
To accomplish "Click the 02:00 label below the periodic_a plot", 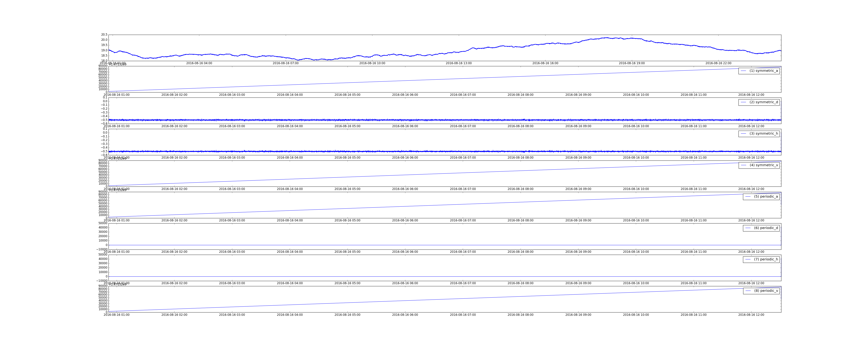I will pos(174,221).
